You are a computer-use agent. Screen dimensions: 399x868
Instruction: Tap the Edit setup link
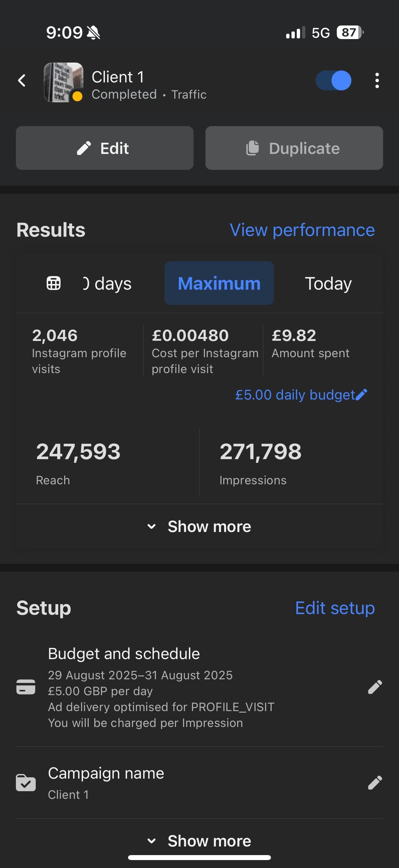335,608
